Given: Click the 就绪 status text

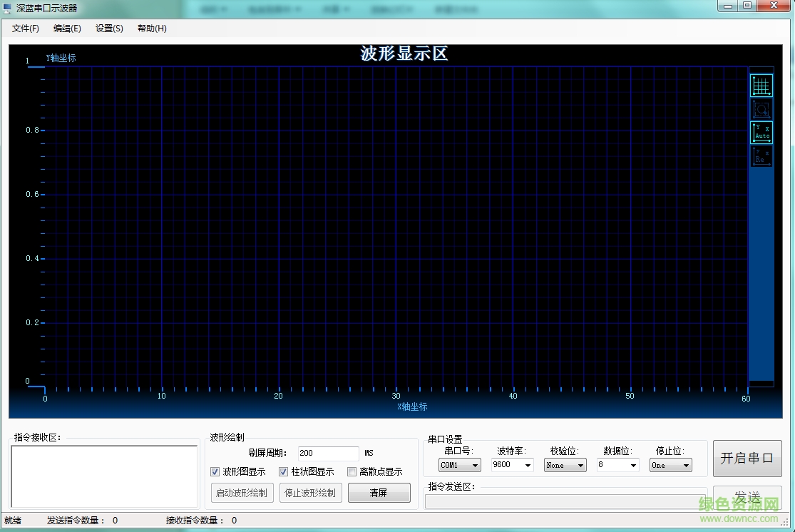Looking at the screenshot, I should click(13, 521).
